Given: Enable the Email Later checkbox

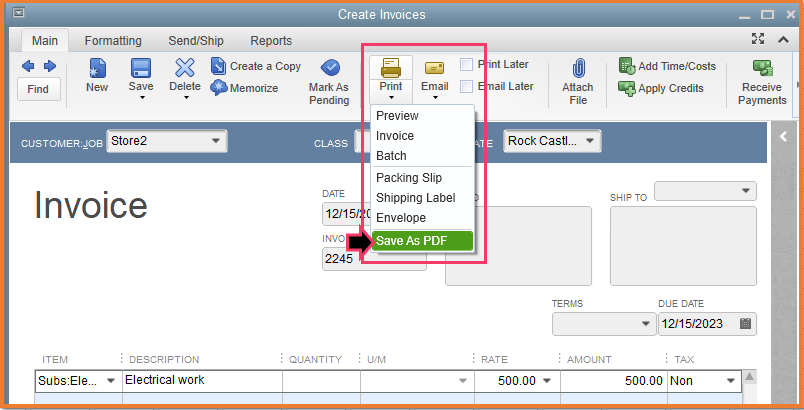Looking at the screenshot, I should [x=466, y=87].
